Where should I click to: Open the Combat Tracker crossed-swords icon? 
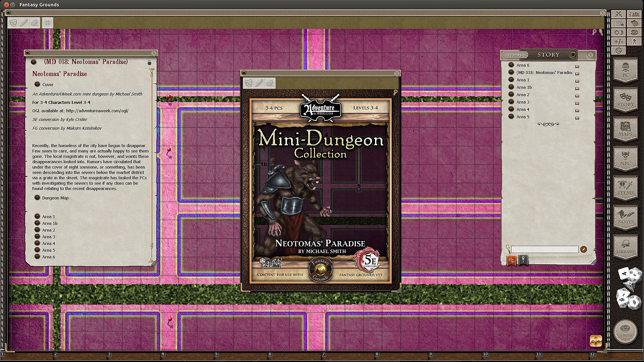pyautogui.click(x=619, y=14)
